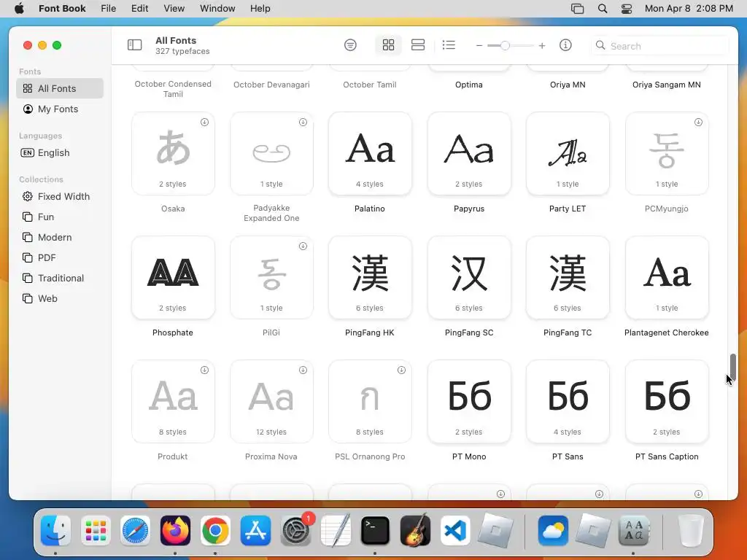The height and width of the screenshot is (560, 747).
Task: Click the minus to decrease preview size
Action: [x=479, y=46]
